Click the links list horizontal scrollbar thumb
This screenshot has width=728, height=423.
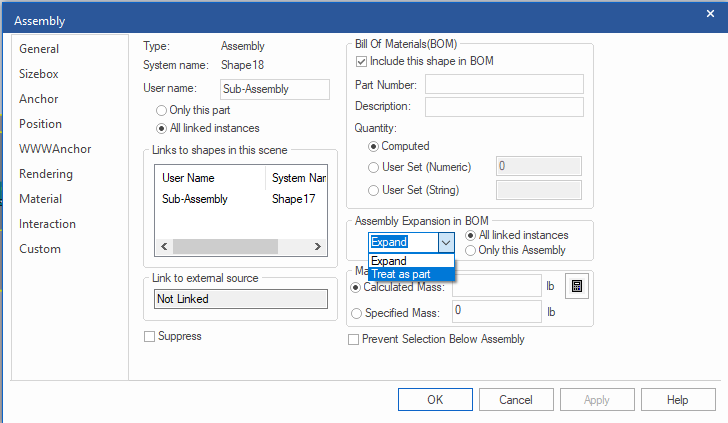tap(225, 247)
